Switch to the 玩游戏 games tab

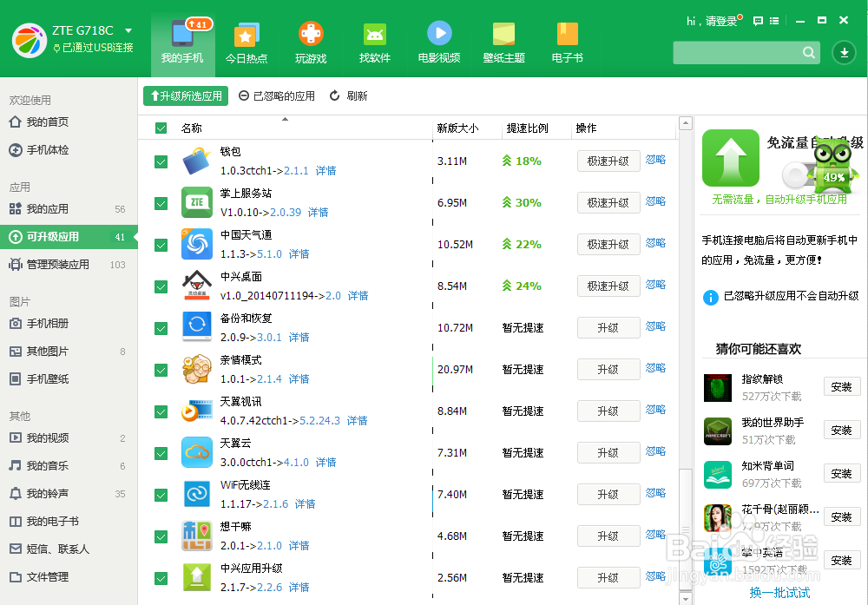(310, 42)
